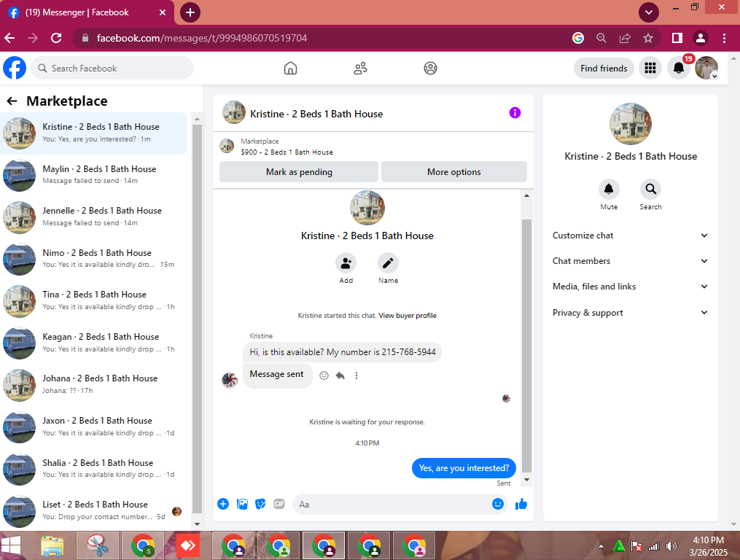This screenshot has height=560, width=740.
Task: Open Nimo 2 Beds 1 Bath House chat
Action: [93, 259]
